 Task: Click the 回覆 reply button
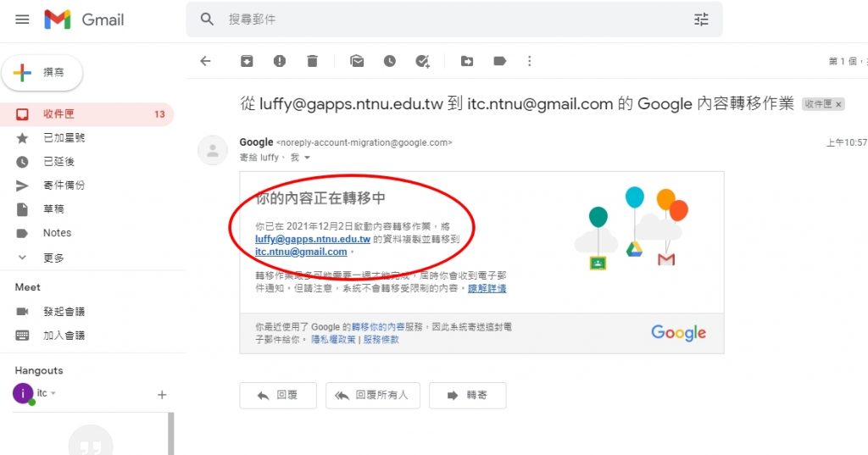tap(278, 395)
